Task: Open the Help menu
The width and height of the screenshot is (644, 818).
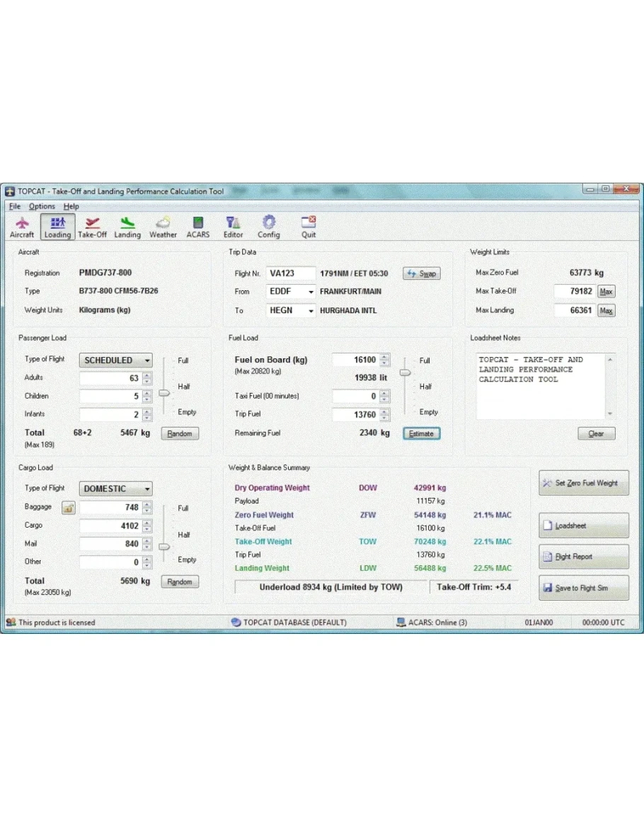Action: (x=71, y=207)
